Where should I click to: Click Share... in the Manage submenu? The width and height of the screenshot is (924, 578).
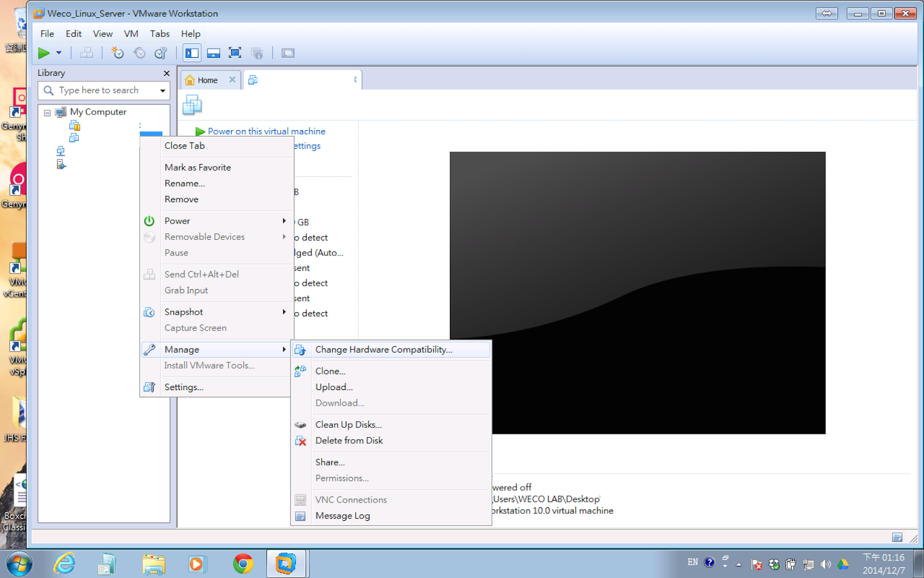pyautogui.click(x=392, y=462)
